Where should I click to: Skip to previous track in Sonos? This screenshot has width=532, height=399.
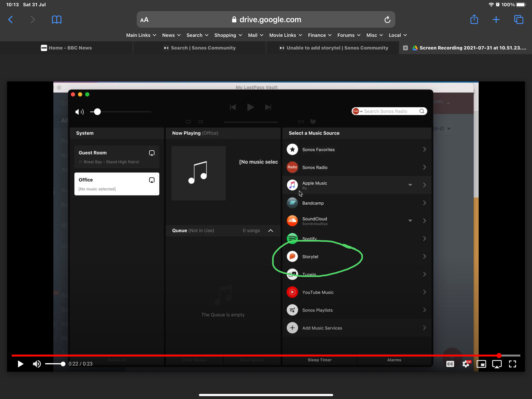coord(233,107)
